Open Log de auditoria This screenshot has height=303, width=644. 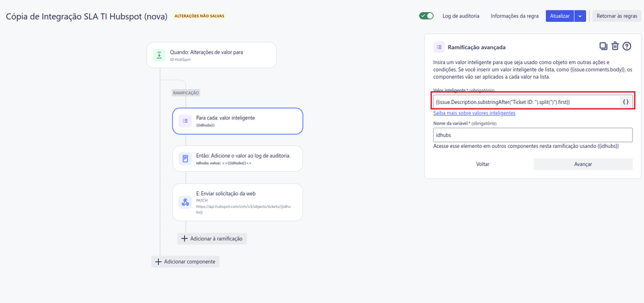tap(461, 16)
